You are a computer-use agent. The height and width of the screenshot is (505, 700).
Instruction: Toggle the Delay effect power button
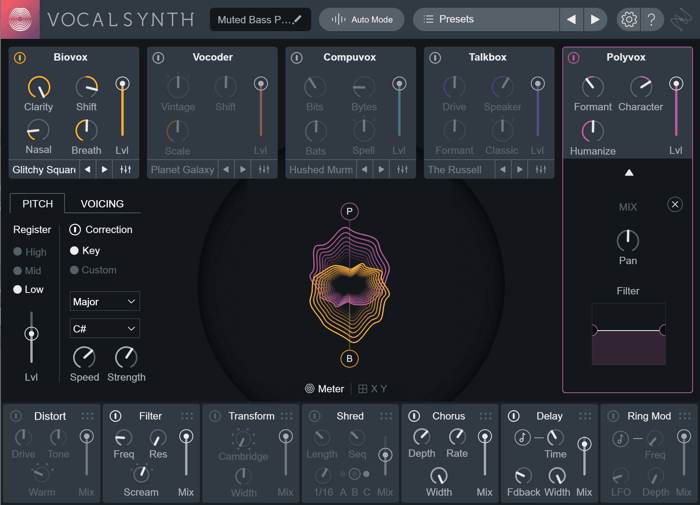click(x=513, y=416)
